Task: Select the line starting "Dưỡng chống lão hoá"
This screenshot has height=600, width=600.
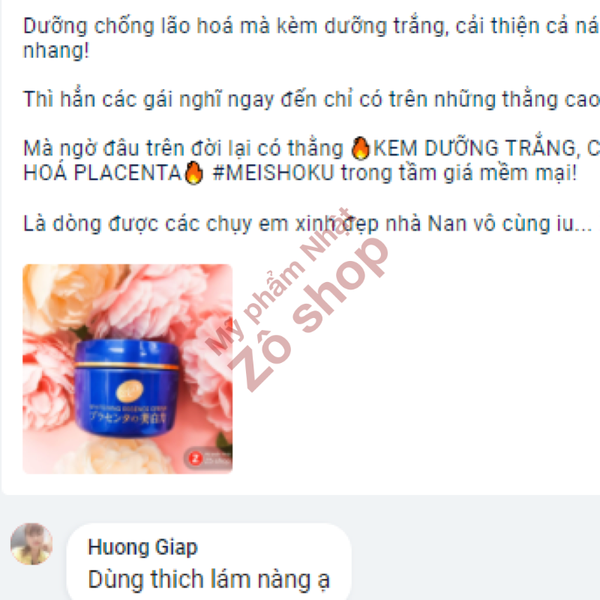Action: (311, 26)
